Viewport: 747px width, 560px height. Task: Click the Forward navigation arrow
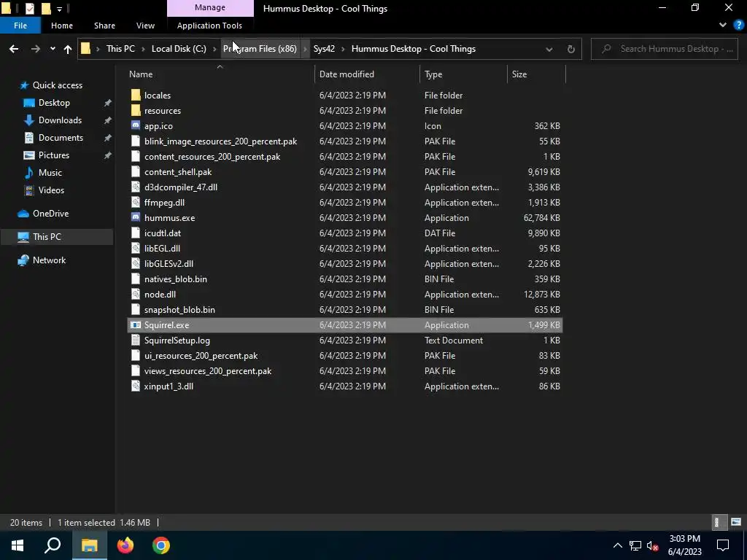point(36,49)
